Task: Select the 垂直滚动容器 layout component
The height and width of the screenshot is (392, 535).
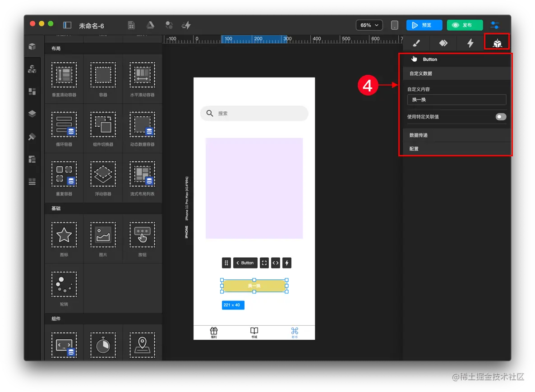Action: click(64, 79)
